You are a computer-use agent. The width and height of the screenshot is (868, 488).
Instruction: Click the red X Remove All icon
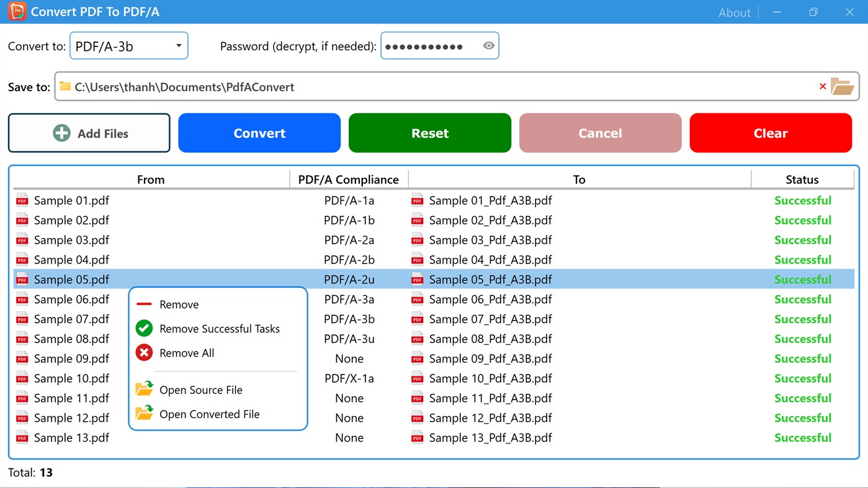coord(143,353)
